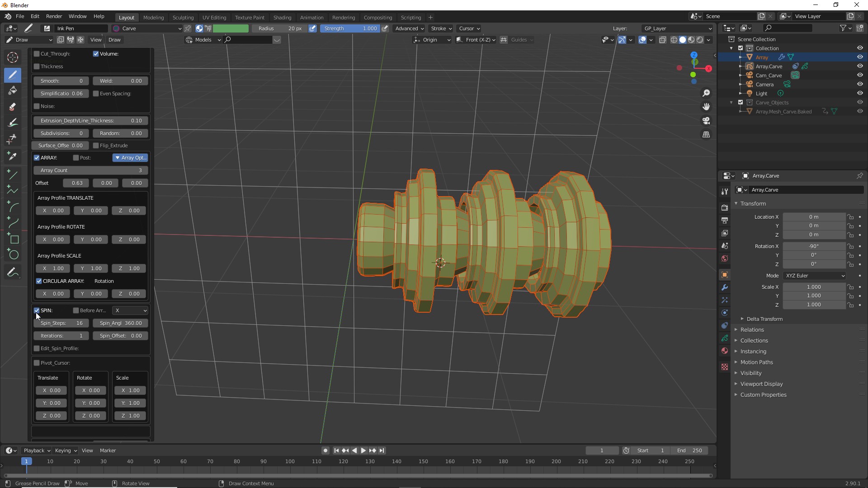
Task: Click the pan view hand icon
Action: pos(706,107)
